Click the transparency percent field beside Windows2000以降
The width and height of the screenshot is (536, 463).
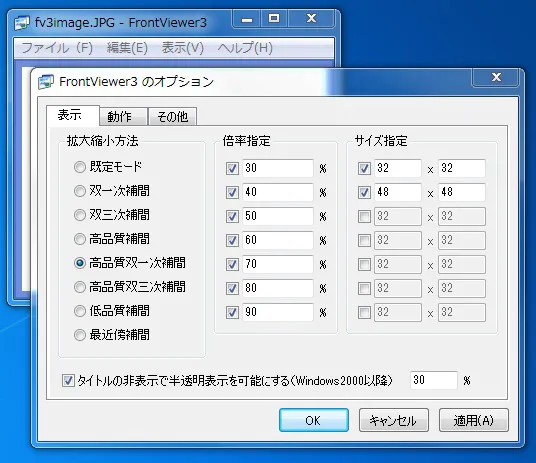434,380
